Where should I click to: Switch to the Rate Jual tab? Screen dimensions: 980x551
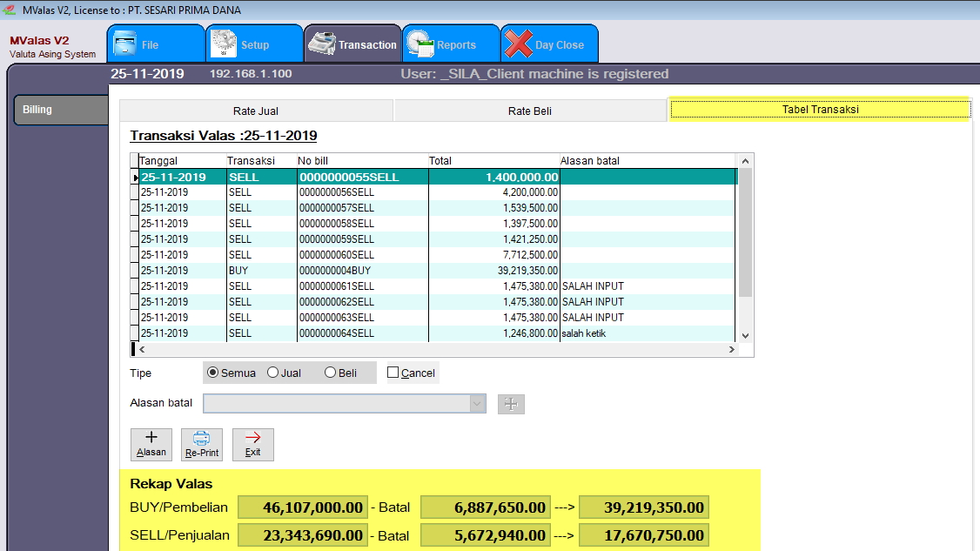[256, 111]
